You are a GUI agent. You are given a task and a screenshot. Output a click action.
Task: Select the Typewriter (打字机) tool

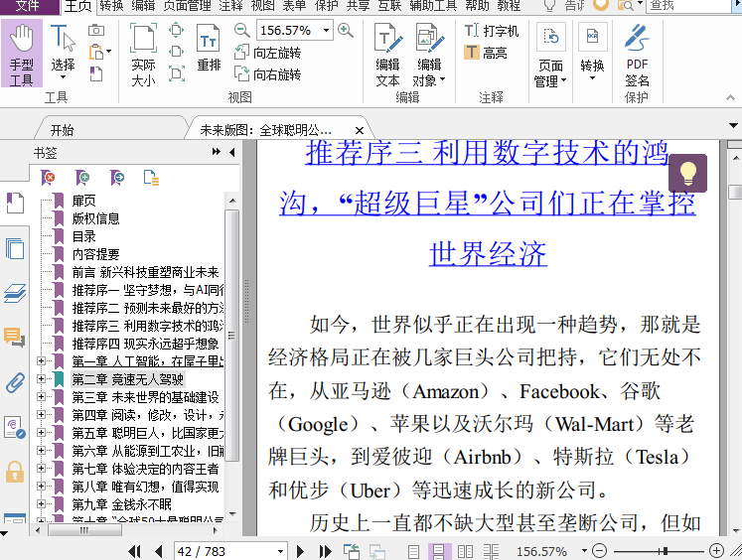[492, 31]
